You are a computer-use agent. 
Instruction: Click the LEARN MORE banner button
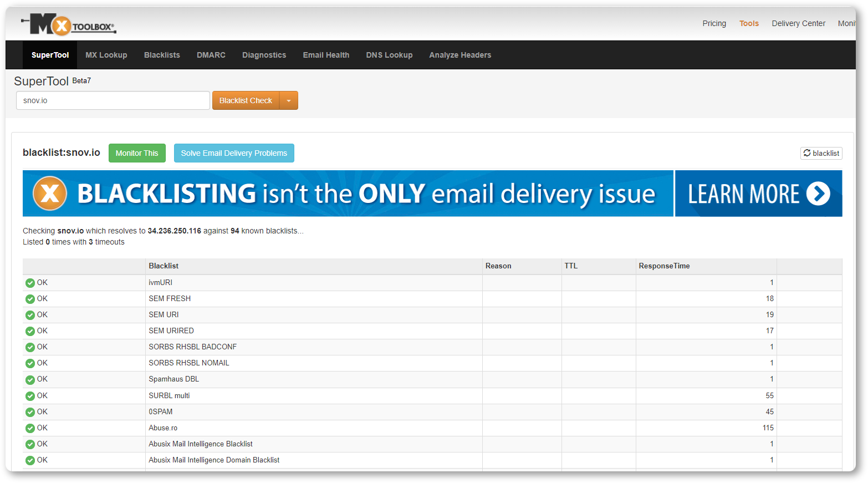(x=759, y=194)
